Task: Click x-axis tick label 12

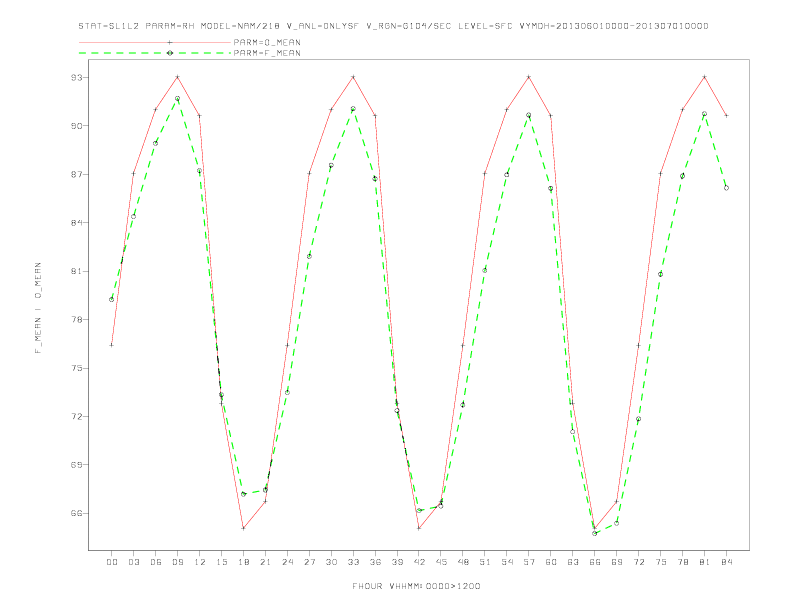Action: click(200, 562)
